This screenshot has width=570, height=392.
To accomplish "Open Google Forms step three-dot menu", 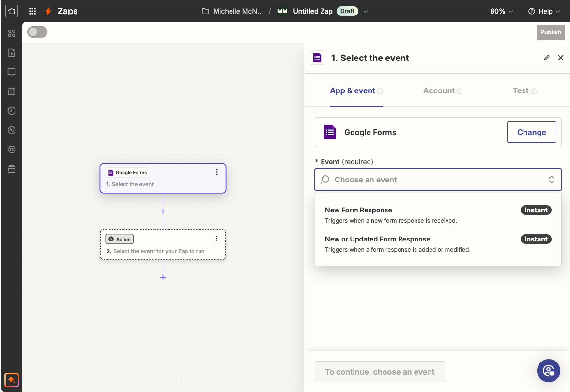I will 217,172.
